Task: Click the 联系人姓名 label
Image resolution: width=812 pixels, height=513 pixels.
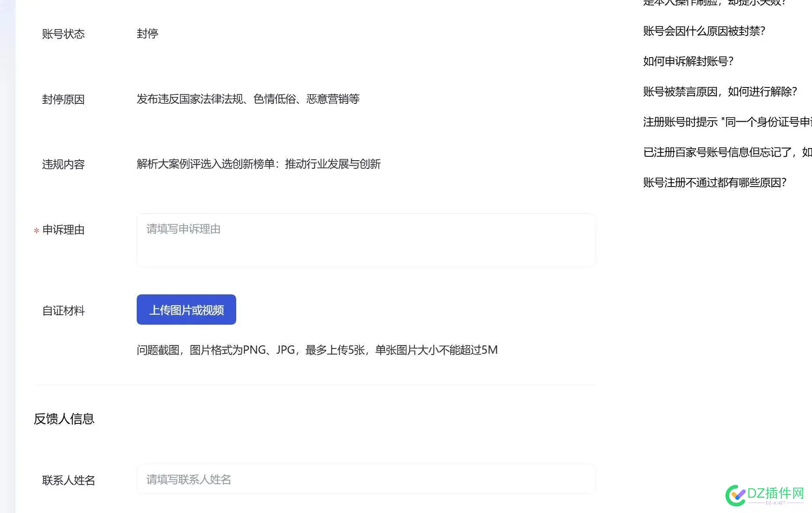Action: click(68, 481)
